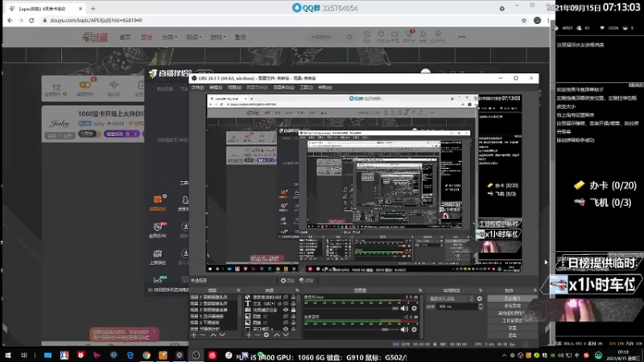The image size is (644, 362).
Task: Move selected scene up
Action: (x=213, y=335)
